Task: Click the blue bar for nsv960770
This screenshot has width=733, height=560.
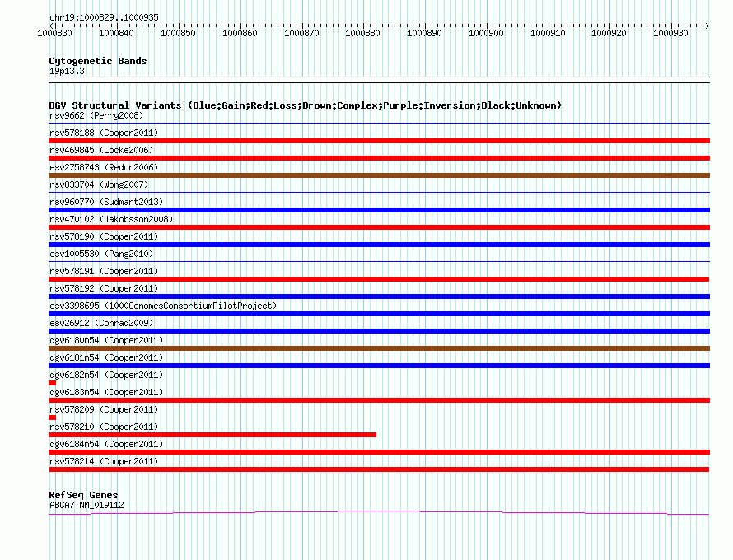Action: [x=379, y=210]
